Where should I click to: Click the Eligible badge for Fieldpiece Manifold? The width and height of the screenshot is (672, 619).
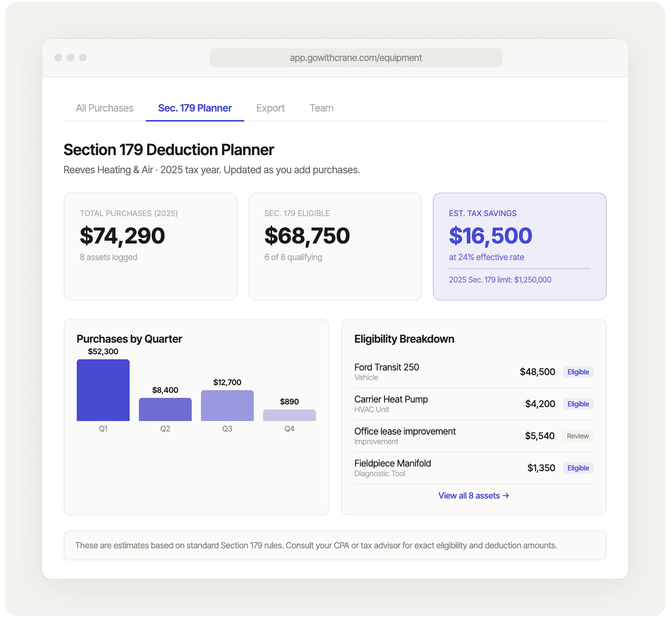[578, 468]
